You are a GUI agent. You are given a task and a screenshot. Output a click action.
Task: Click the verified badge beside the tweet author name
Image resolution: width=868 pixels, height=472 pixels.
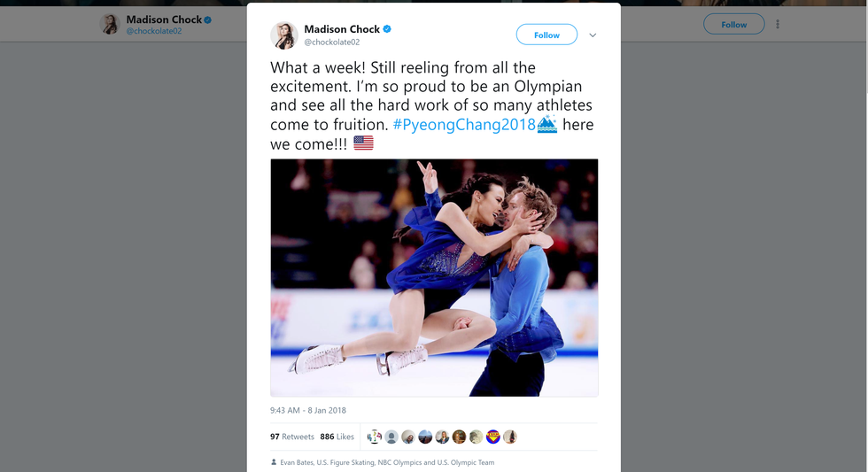pyautogui.click(x=387, y=29)
